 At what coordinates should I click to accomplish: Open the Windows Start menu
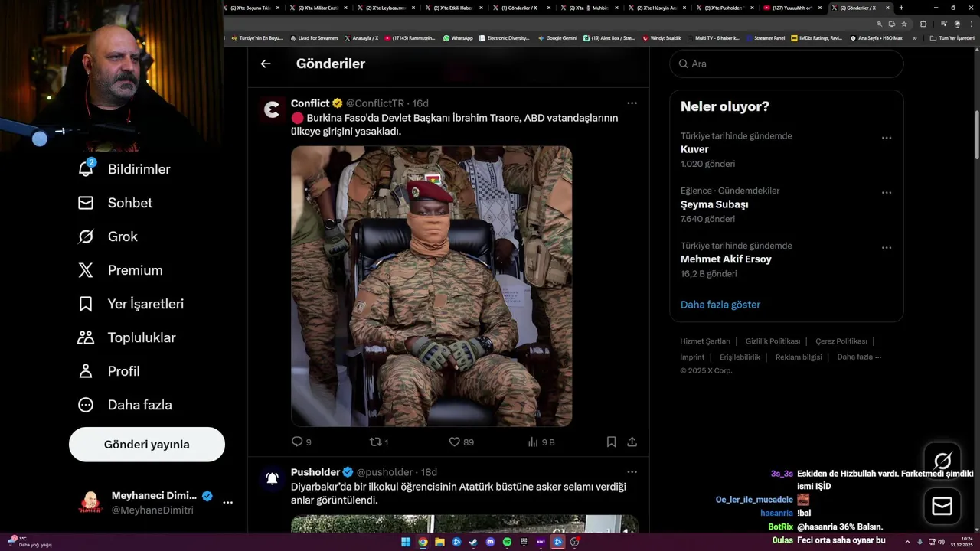coord(406,542)
